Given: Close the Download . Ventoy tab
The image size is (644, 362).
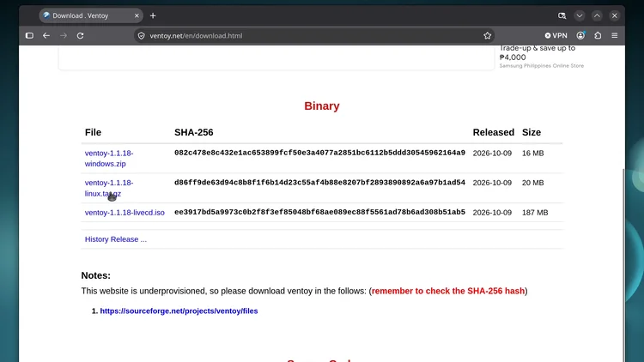Looking at the screenshot, I should [x=137, y=15].
